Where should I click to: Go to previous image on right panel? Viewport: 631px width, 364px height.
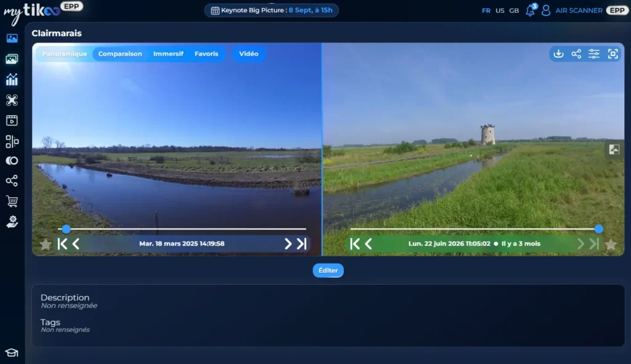click(x=368, y=244)
